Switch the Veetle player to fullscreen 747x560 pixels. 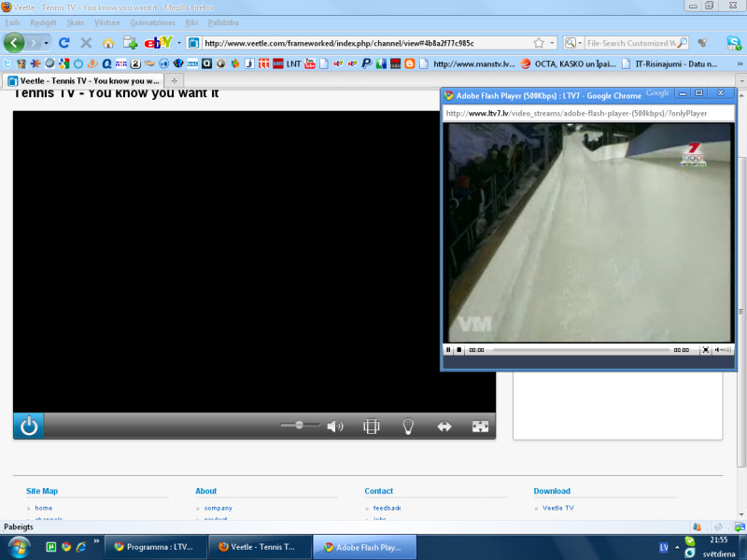480,427
